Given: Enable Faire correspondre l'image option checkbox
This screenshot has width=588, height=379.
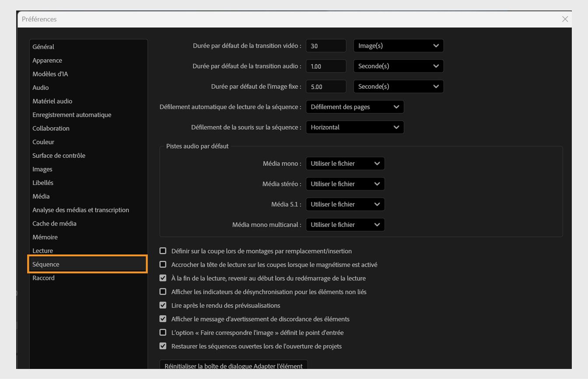Looking at the screenshot, I should coord(163,332).
